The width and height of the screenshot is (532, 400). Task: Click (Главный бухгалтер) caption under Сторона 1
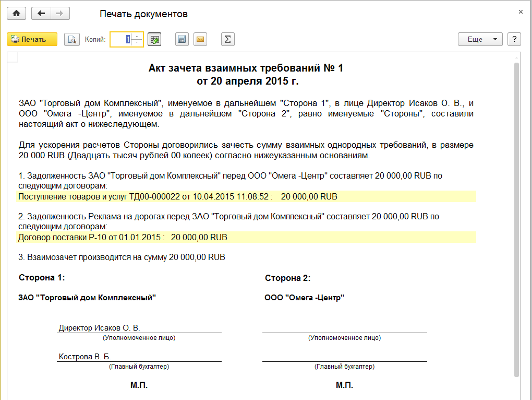coord(139,367)
